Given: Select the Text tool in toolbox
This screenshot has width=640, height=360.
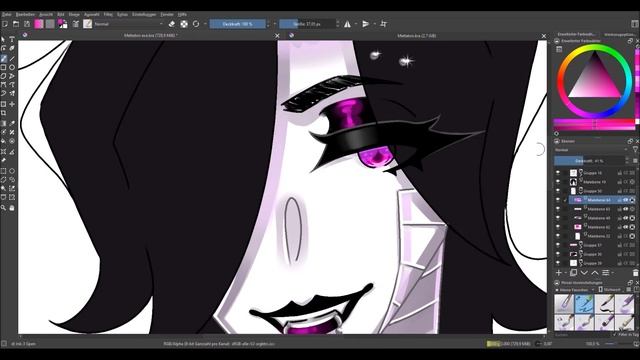Looking at the screenshot, I should [12, 40].
